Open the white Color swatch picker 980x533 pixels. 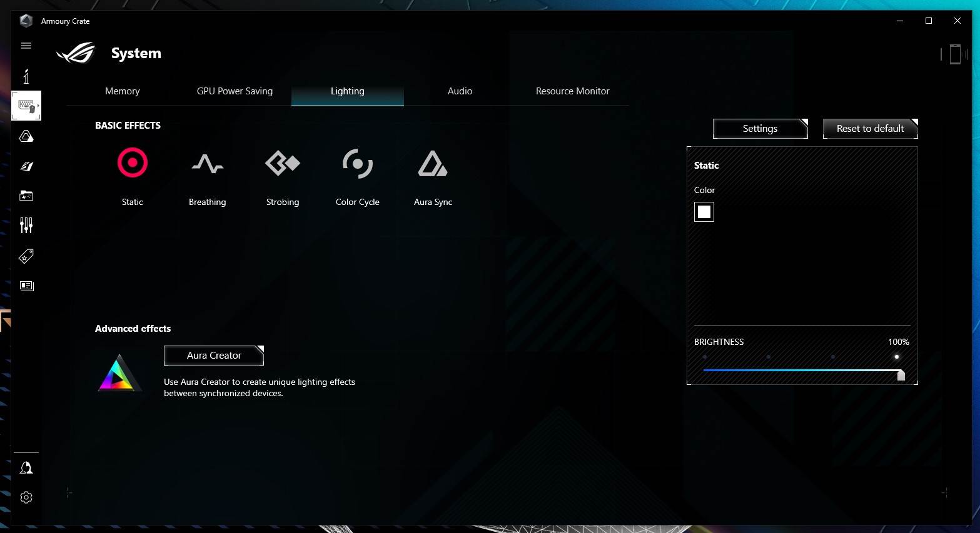coord(704,212)
